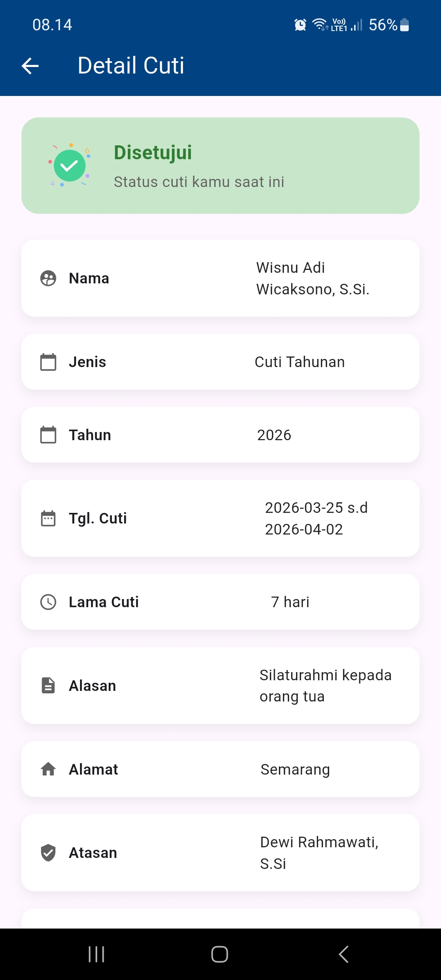Tap the person icon beside Nama
The image size is (441, 980).
(x=48, y=278)
